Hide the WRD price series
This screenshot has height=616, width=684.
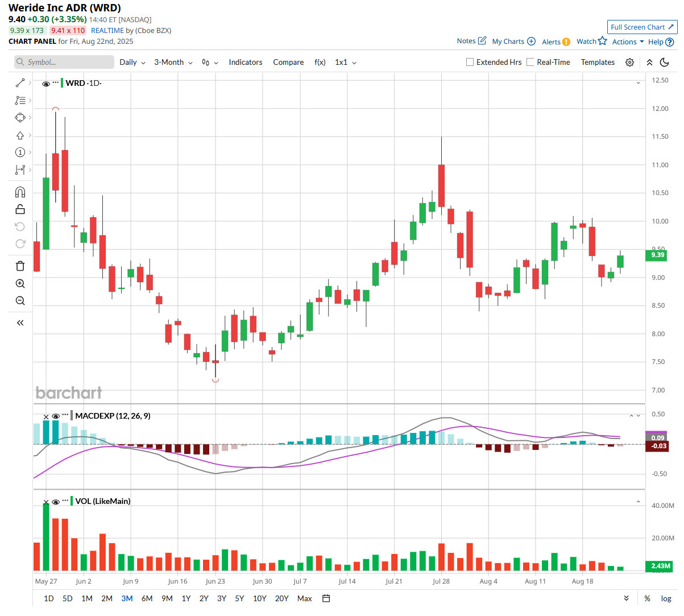click(46, 84)
